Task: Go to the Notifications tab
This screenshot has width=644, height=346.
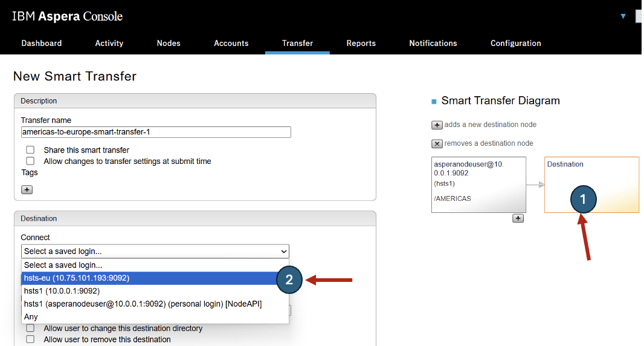Action: (433, 43)
